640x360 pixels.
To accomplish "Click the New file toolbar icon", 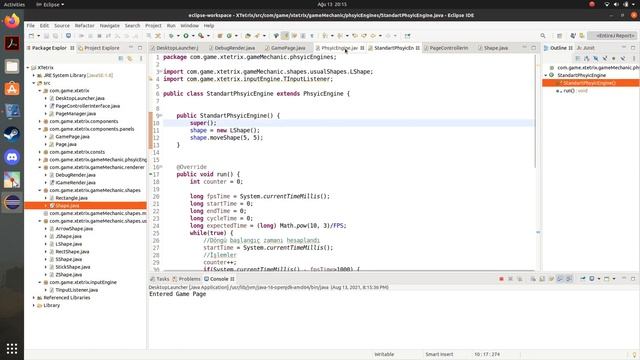I will [x=31, y=36].
